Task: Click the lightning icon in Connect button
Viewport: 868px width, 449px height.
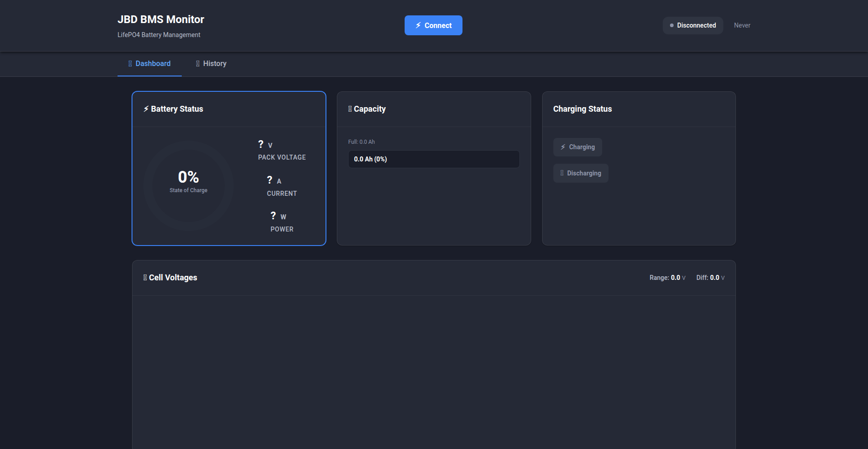Action: coord(418,25)
